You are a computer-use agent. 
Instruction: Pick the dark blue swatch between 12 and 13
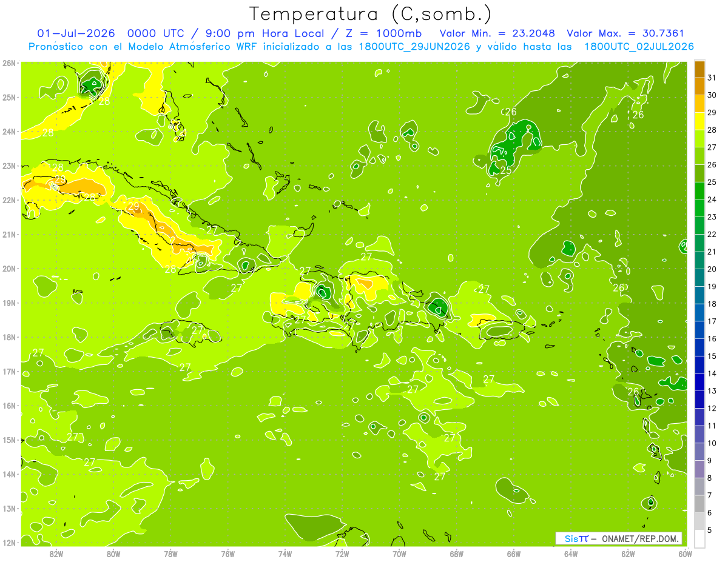pyautogui.click(x=699, y=400)
